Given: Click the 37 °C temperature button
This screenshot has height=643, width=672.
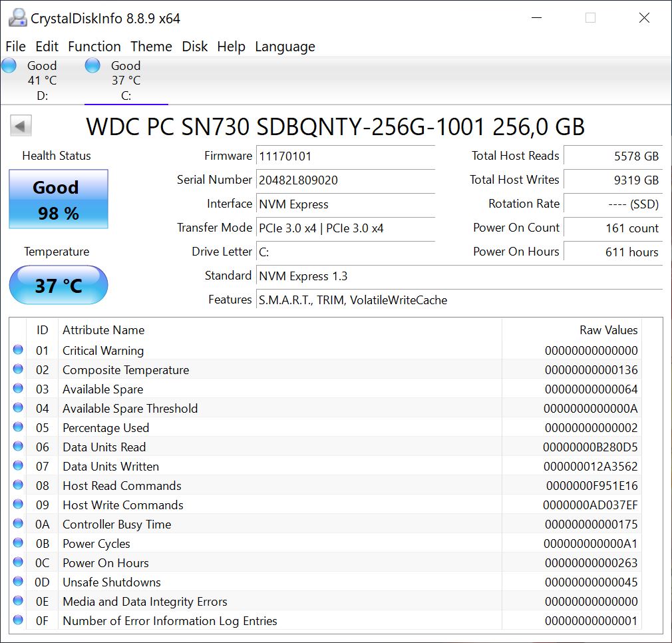Looking at the screenshot, I should point(59,286).
